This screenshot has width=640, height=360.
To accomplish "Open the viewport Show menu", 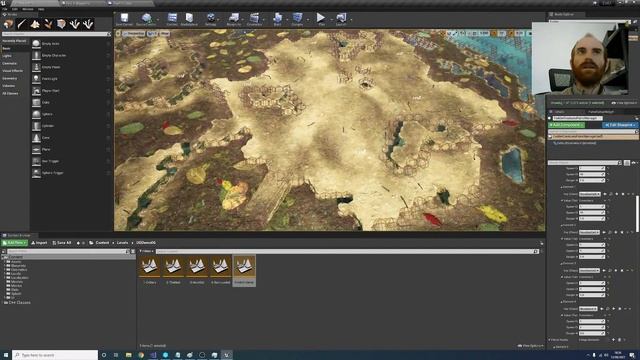I will [x=164, y=33].
